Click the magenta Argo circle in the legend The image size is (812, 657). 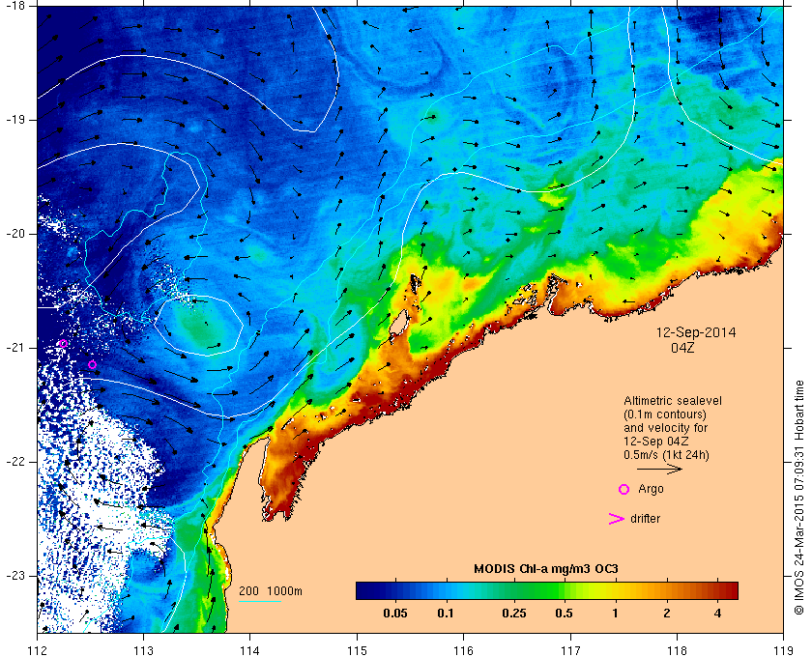click(624, 489)
